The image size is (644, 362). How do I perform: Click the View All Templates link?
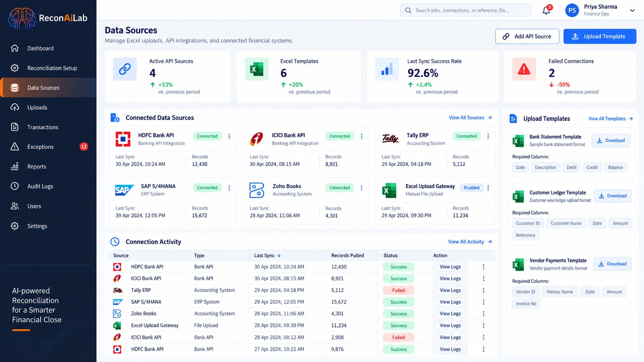click(x=610, y=118)
